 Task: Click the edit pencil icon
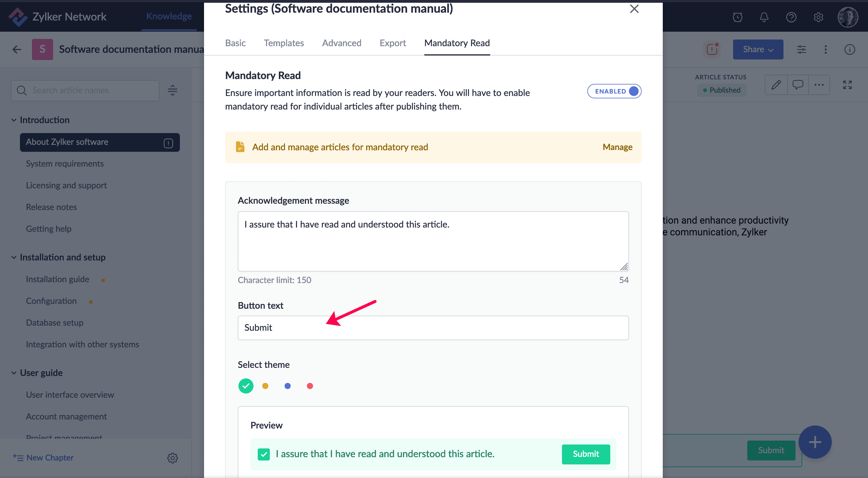[x=776, y=84]
